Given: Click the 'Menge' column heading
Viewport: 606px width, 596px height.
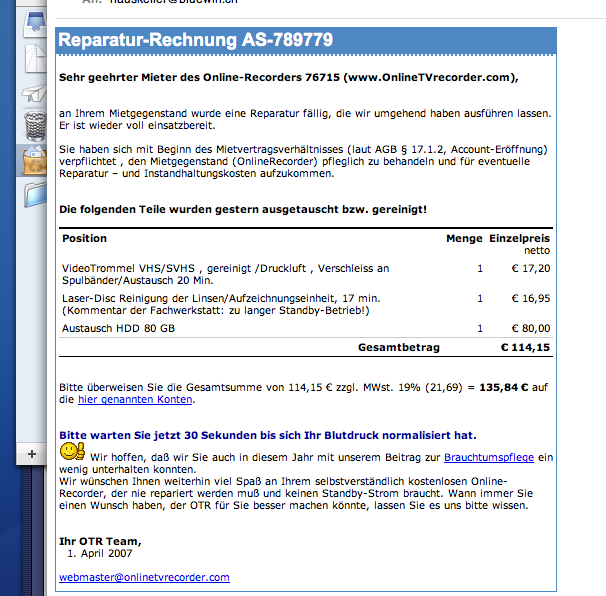Looking at the screenshot, I should (463, 239).
